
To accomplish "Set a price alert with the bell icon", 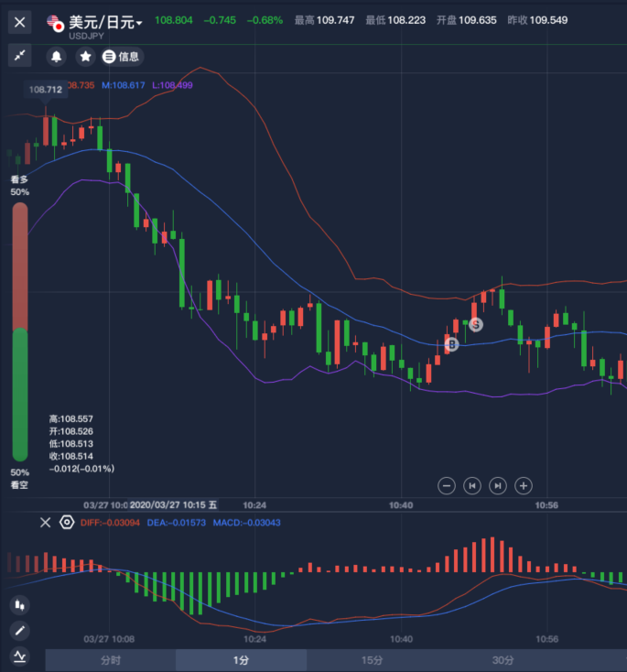I will (56, 57).
